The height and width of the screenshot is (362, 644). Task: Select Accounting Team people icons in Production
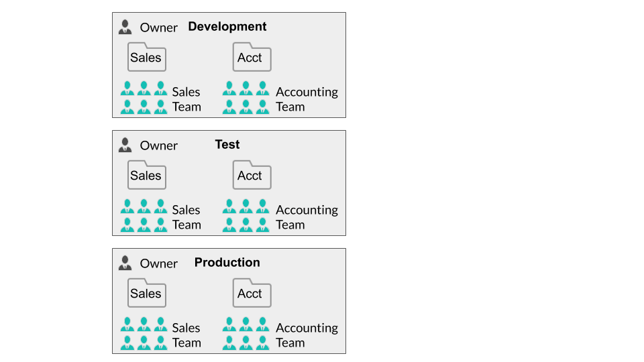(246, 335)
